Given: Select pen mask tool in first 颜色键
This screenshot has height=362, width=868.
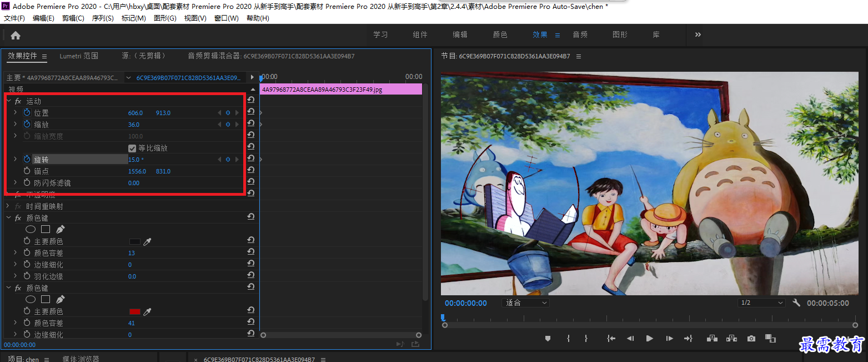Looking at the screenshot, I should coord(60,229).
